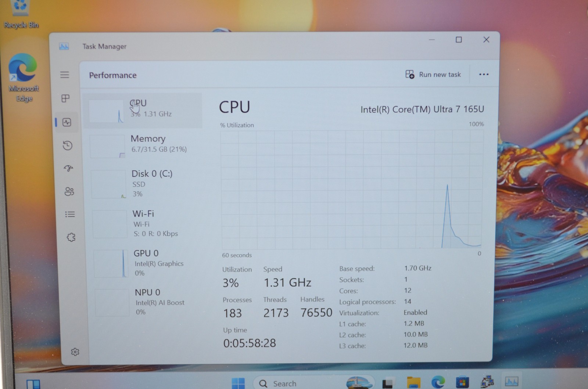This screenshot has width=588, height=389.
Task: Open Task Manager settings gear
Action: [75, 352]
